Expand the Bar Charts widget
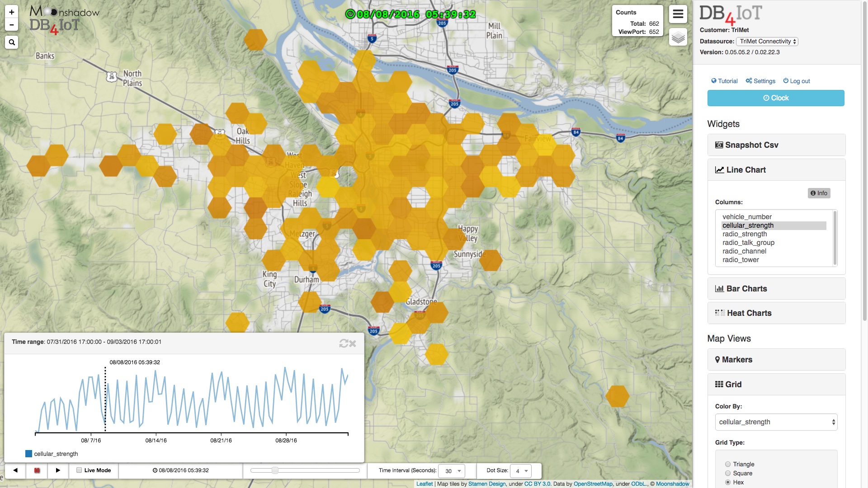The image size is (868, 488). point(776,289)
